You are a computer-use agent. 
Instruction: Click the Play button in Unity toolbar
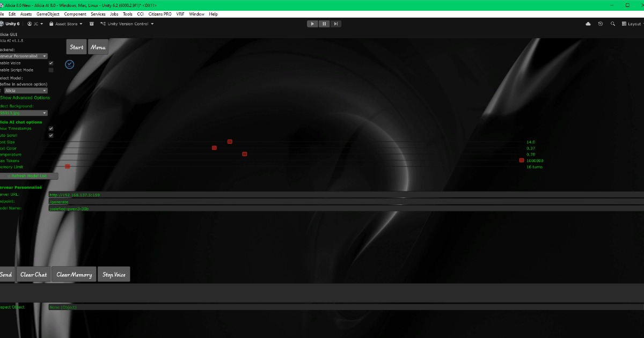[313, 24]
